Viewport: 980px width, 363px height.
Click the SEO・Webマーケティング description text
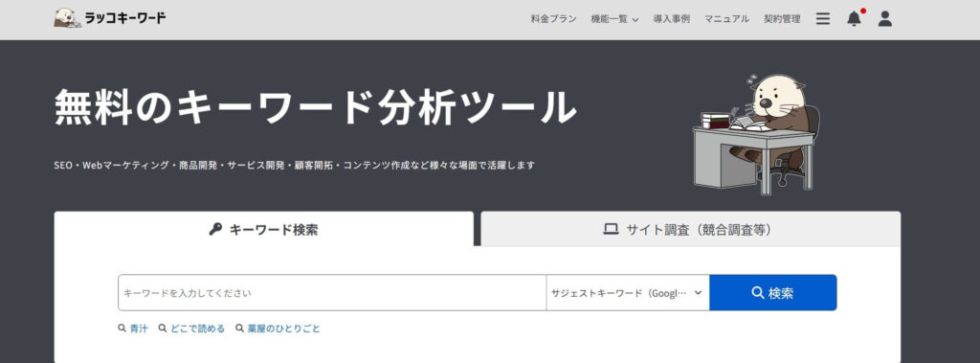click(295, 166)
